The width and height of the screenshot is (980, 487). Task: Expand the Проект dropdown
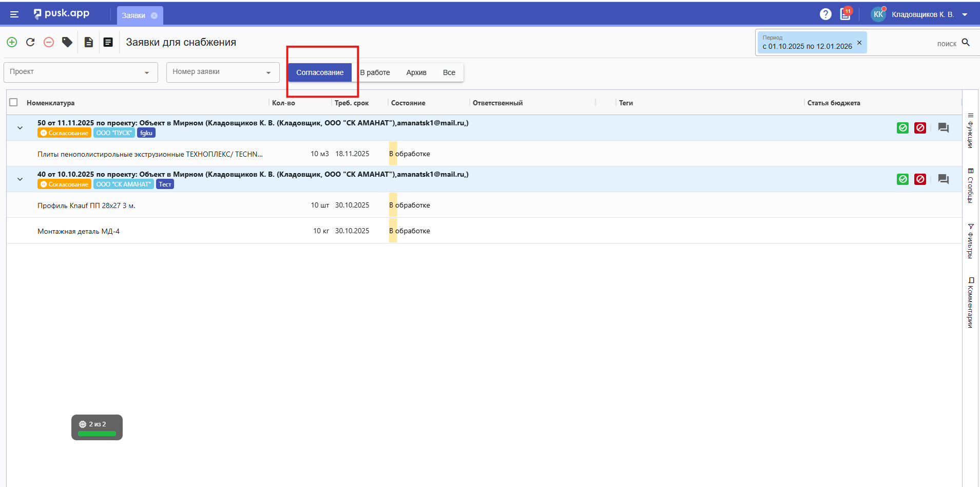(81, 72)
